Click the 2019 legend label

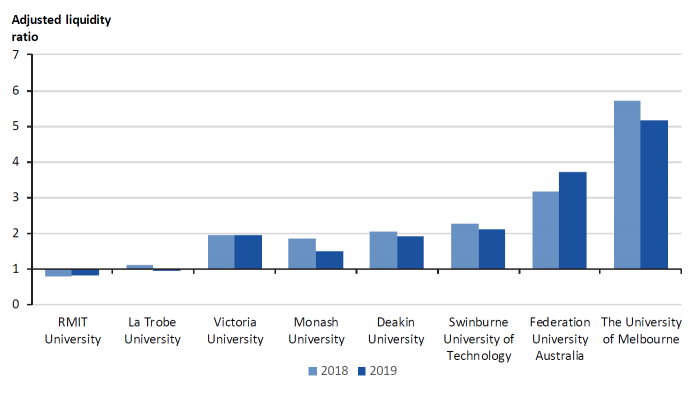383,371
